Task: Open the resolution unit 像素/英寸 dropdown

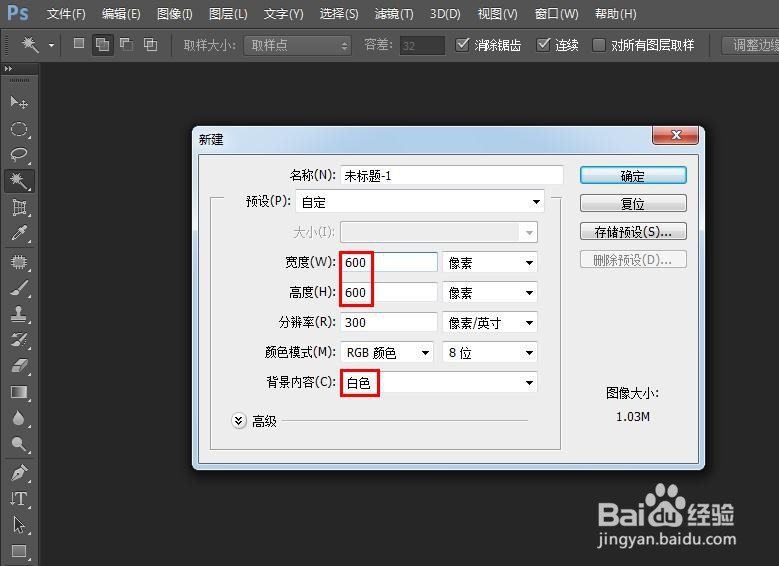Action: 489,323
